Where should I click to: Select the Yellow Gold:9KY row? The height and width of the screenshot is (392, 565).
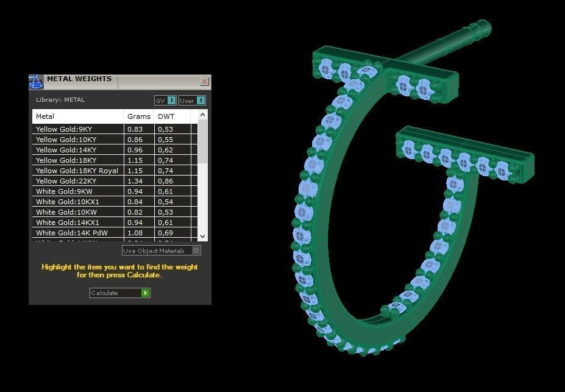[115, 129]
